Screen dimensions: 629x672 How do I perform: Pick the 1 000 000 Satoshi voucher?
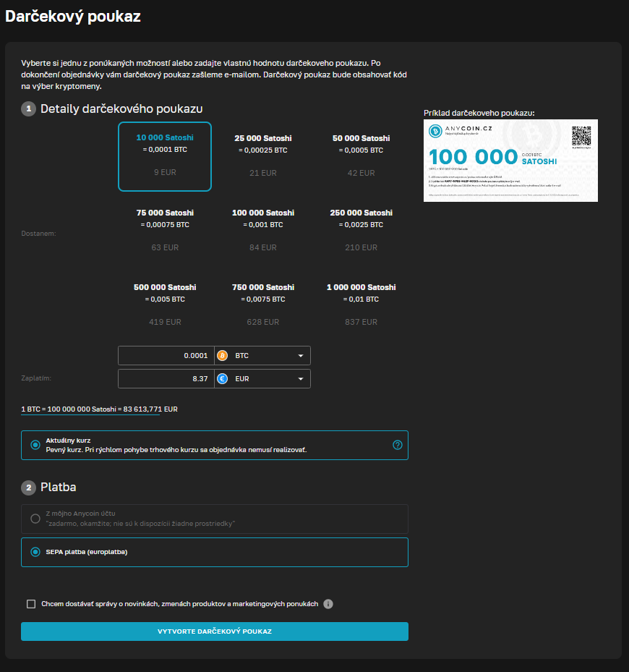(361, 305)
